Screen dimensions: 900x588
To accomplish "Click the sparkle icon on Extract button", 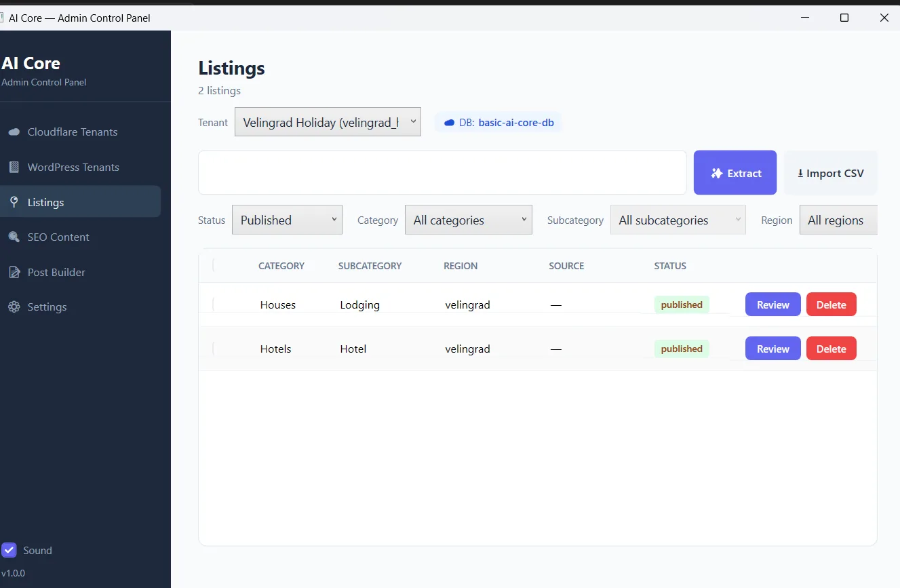I will [x=717, y=173].
